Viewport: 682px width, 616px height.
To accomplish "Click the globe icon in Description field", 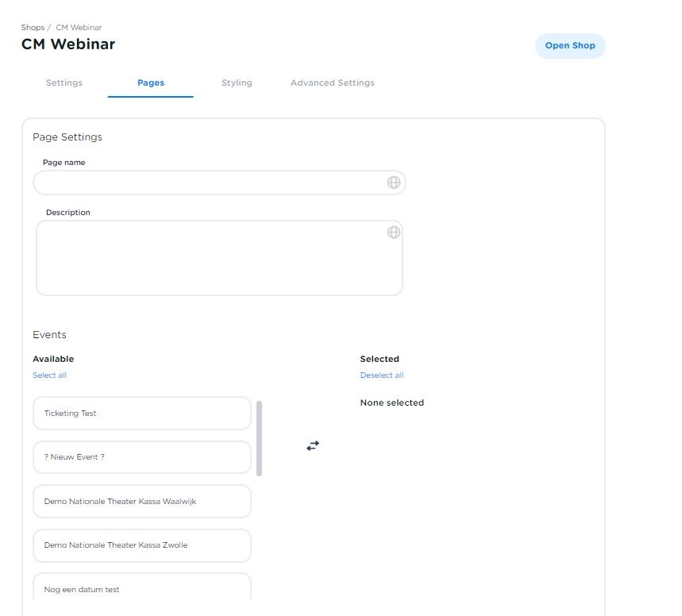I will 393,233.
